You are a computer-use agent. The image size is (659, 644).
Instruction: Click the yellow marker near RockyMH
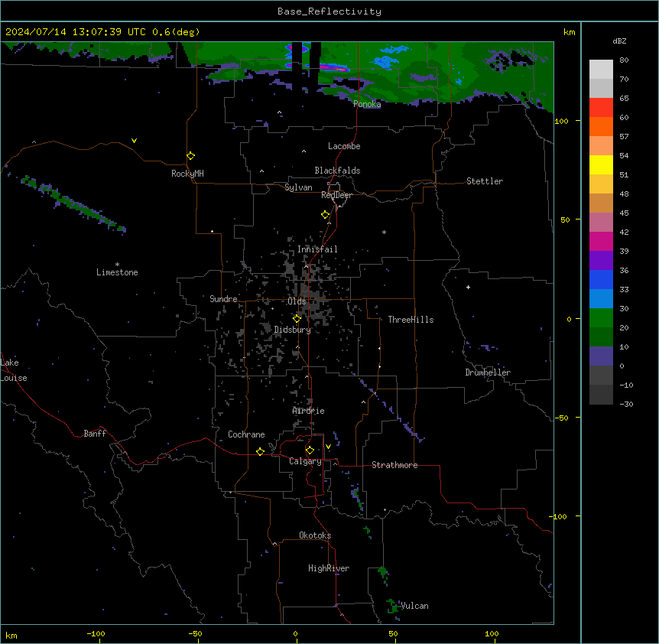190,156
